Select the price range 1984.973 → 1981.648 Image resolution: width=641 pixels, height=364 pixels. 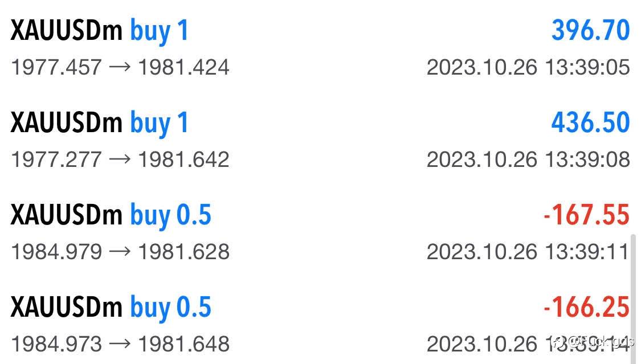pos(120,344)
